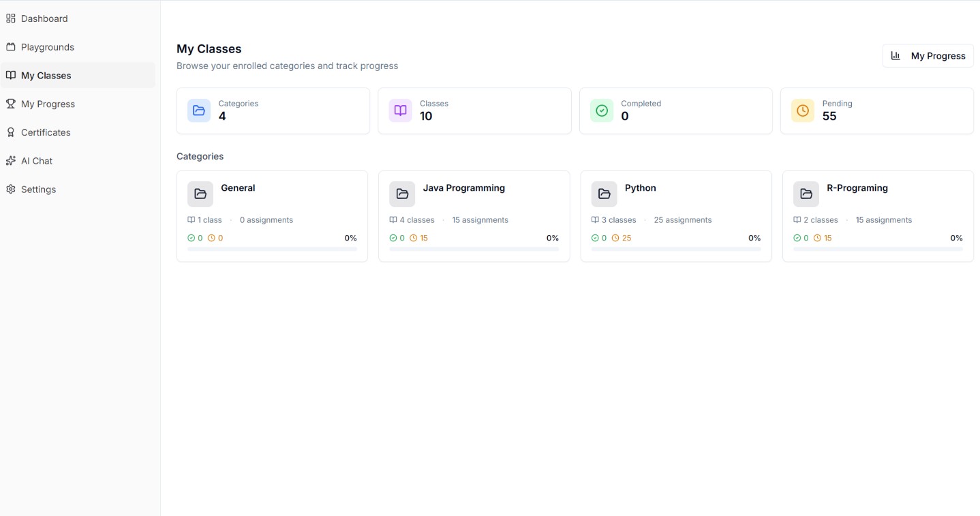Click the bar chart icon on My Progress button
980x516 pixels.
point(895,55)
